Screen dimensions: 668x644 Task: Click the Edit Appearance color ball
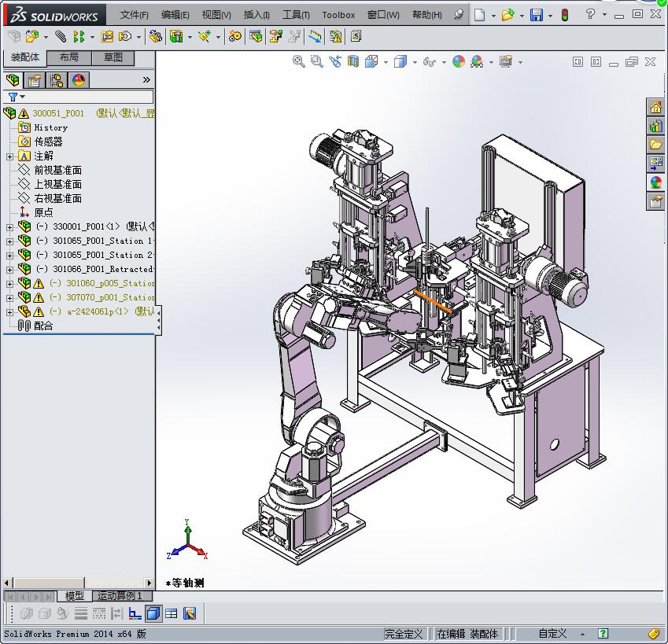pos(459,61)
